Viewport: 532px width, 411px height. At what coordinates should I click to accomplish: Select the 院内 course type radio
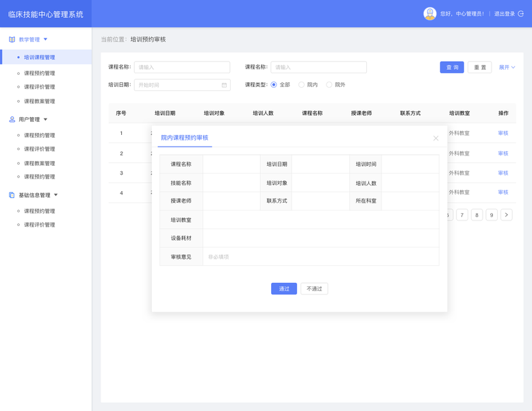click(301, 85)
